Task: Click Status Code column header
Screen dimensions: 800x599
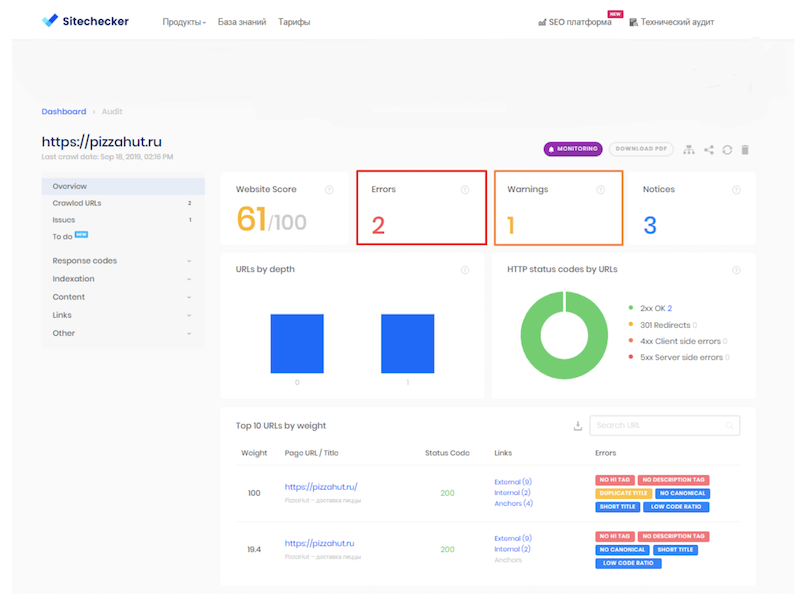Action: point(447,453)
